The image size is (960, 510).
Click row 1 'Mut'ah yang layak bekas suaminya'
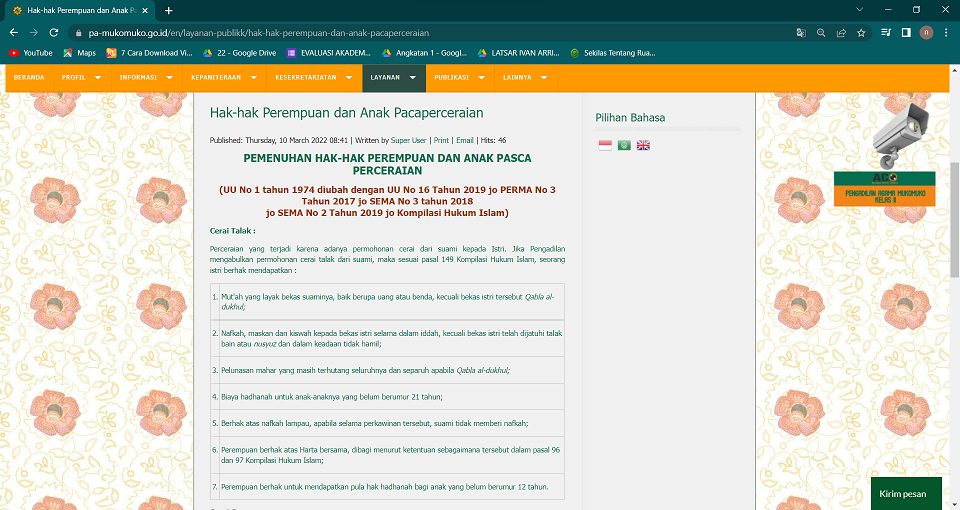click(387, 301)
